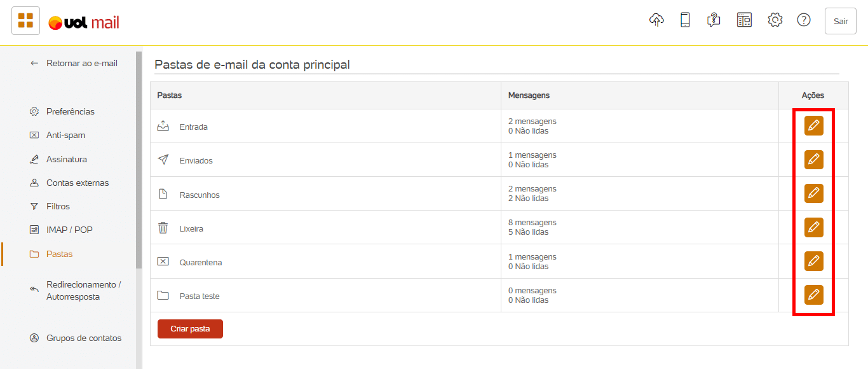Edit the Entrada folder with pencil icon
Screen dimensions: 868x369
coord(813,126)
